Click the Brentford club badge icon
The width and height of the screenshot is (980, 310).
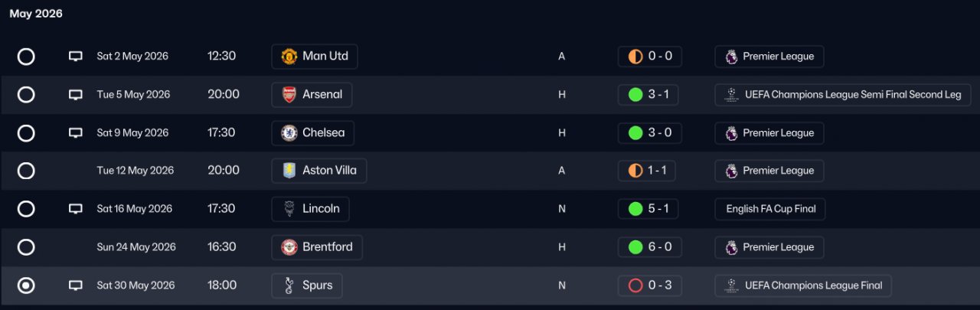(x=289, y=247)
